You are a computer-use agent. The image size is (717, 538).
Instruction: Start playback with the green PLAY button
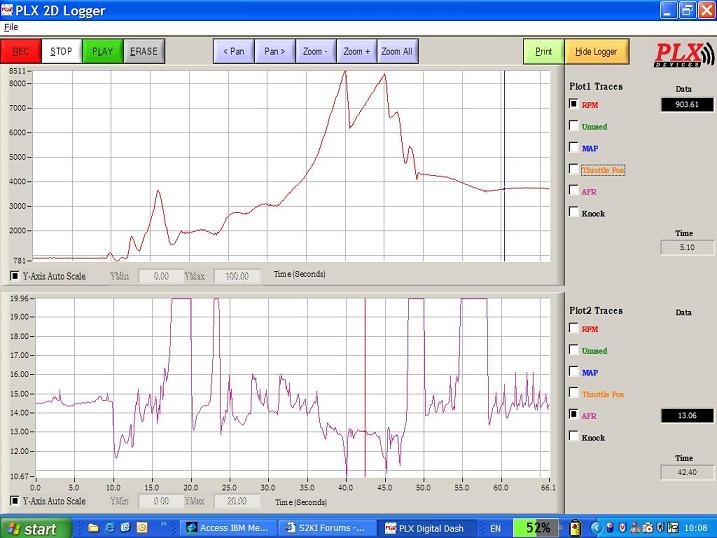coord(102,51)
